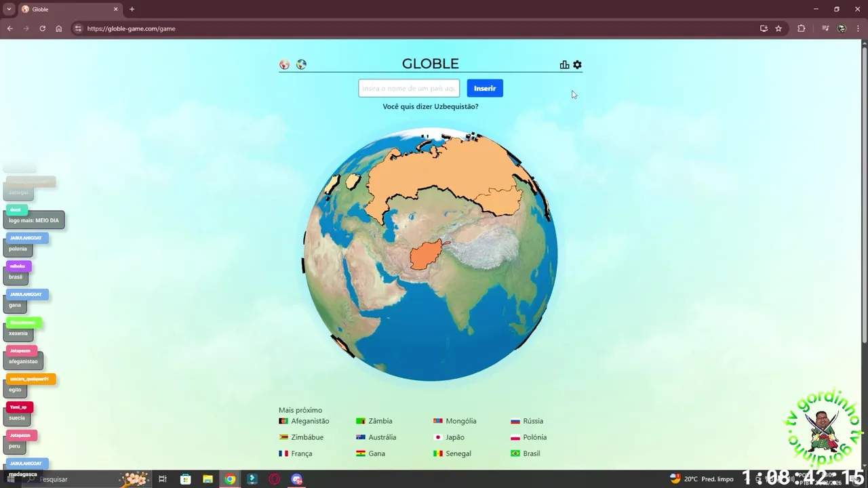Open the tab search dropdown
Screen dimensions: 868x488
tap(9, 9)
